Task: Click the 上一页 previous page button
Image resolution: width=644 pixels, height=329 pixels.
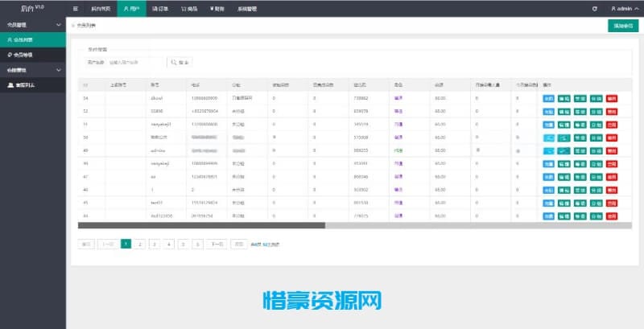Action: tap(108, 244)
